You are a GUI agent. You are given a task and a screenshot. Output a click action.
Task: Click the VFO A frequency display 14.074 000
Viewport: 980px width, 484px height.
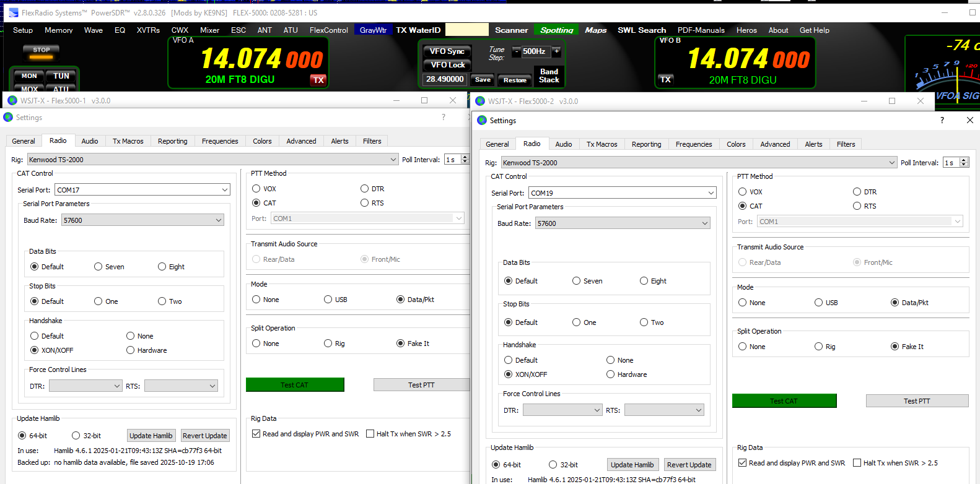[x=261, y=59]
